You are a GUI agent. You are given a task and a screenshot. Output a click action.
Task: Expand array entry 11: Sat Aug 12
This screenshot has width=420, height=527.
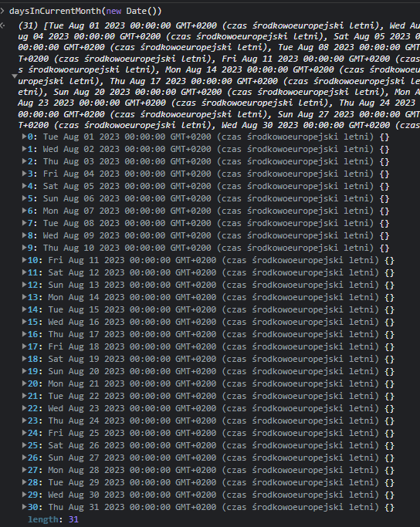[24, 272]
